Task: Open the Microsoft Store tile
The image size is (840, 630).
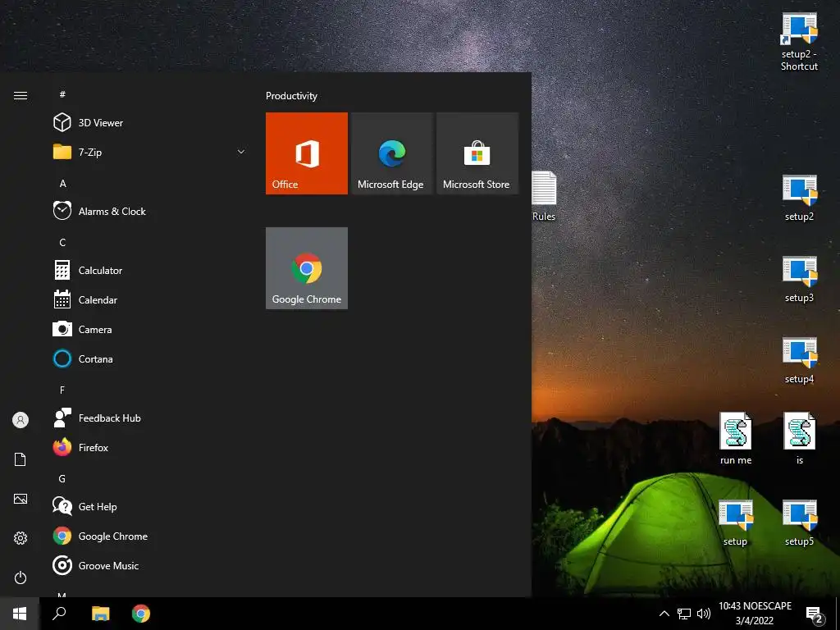Action: tap(477, 153)
